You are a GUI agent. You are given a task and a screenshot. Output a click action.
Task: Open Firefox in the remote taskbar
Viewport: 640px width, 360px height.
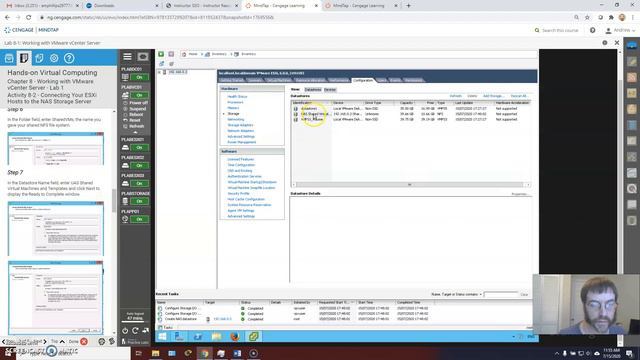pyautogui.click(x=235, y=337)
